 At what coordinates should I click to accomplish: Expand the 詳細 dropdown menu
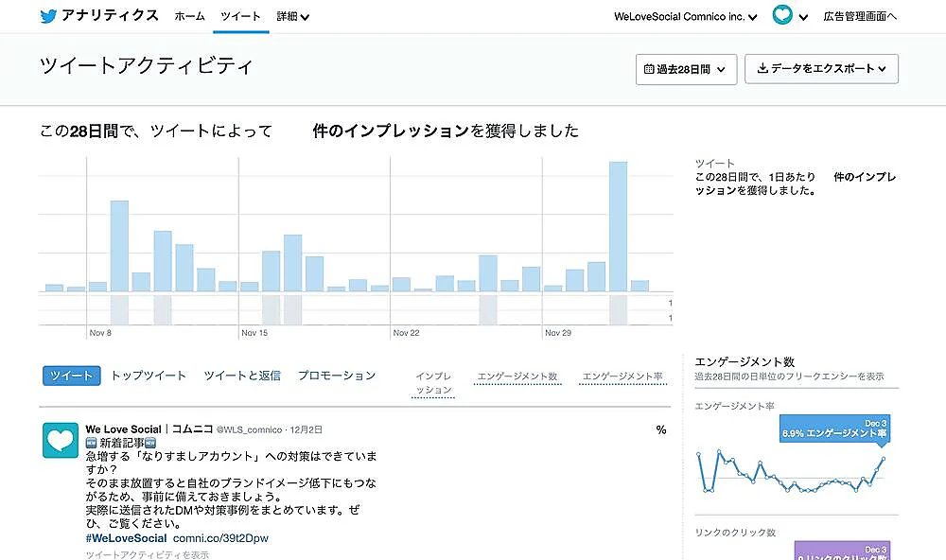292,16
